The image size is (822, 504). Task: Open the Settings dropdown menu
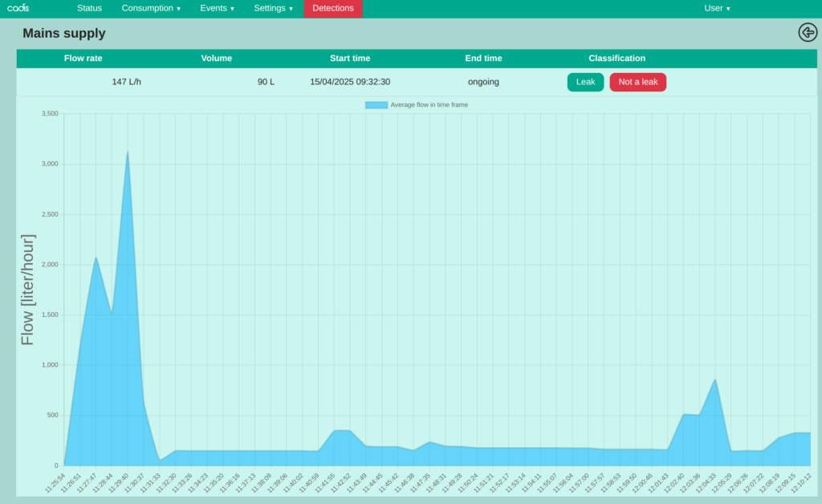pyautogui.click(x=273, y=8)
